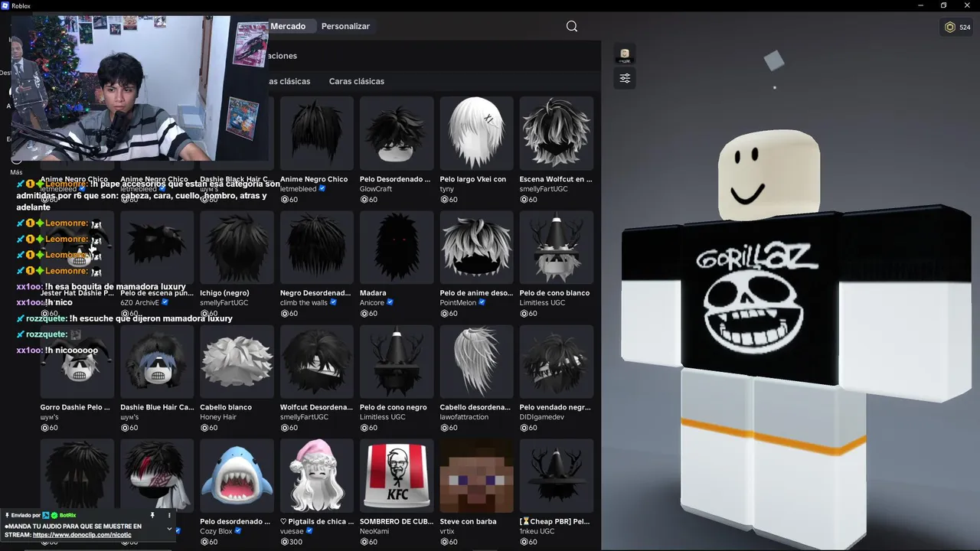Screen dimensions: 980x551
Task: Click creator name climb the walls
Action: point(304,303)
